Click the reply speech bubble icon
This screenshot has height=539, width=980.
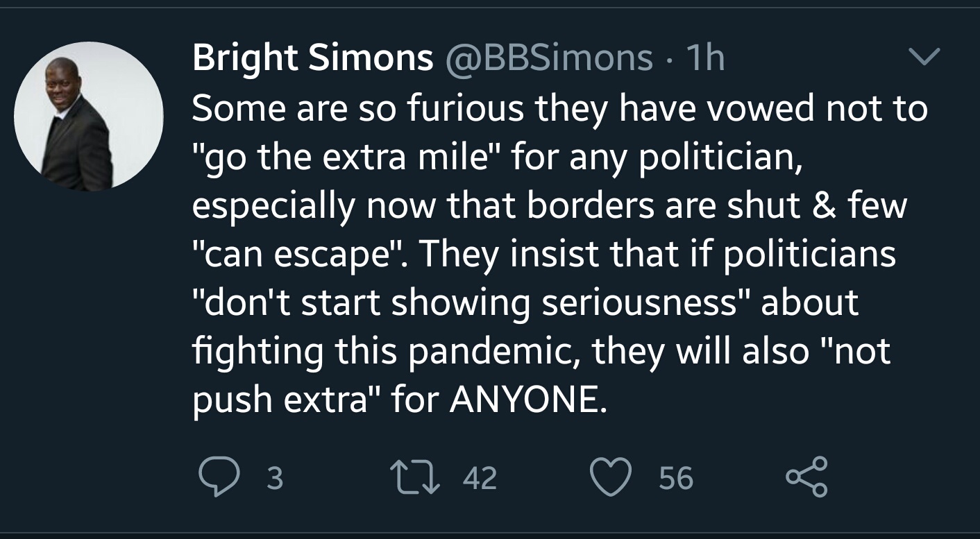(x=217, y=477)
